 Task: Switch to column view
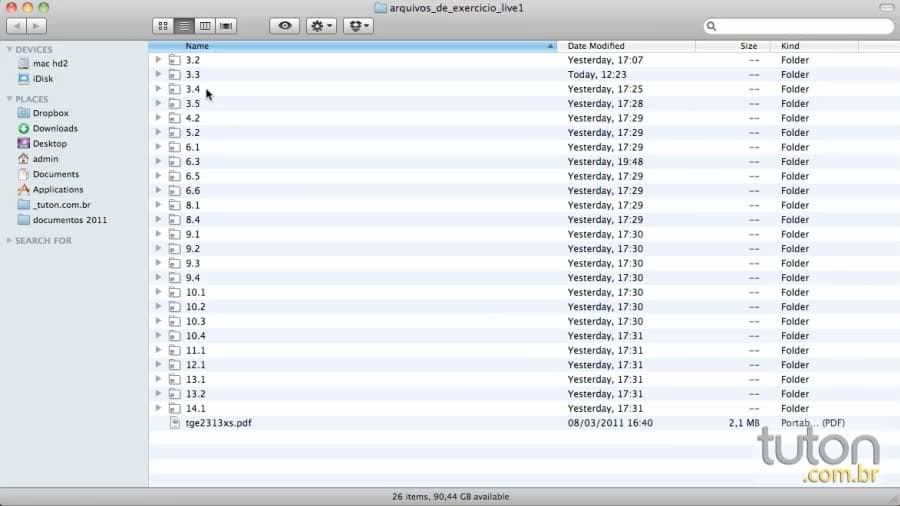point(205,26)
